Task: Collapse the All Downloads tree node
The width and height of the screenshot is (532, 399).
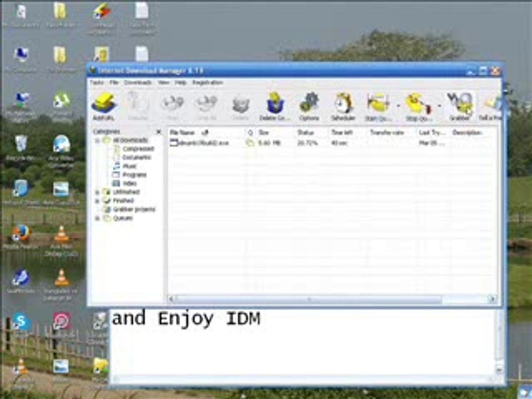Action: point(98,140)
